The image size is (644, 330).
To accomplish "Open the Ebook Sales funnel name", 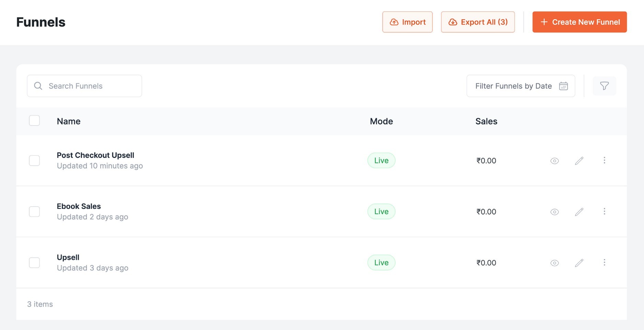I will coord(79,206).
